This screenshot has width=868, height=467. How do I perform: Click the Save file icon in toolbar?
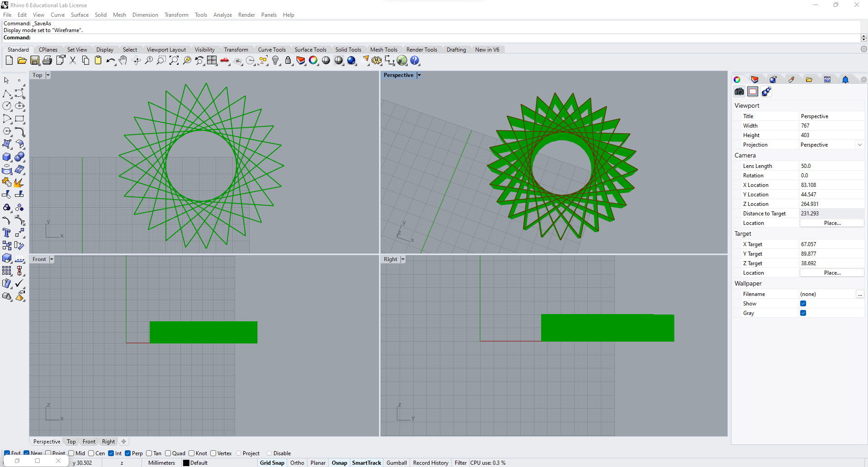tap(35, 60)
